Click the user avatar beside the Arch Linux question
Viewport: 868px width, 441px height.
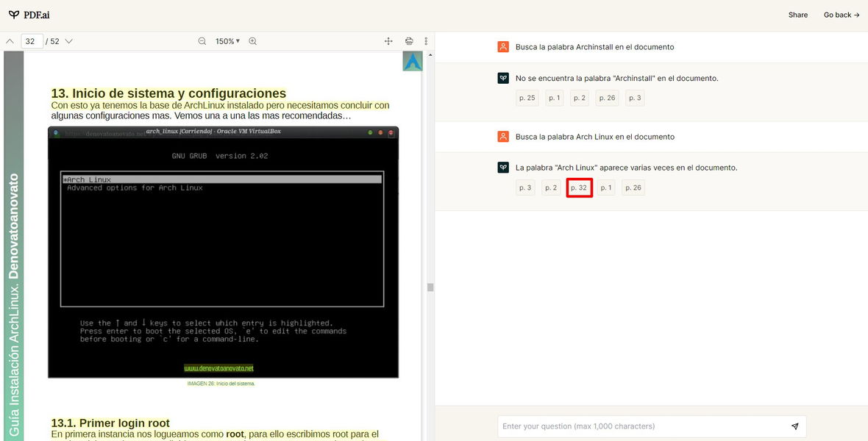[503, 137]
